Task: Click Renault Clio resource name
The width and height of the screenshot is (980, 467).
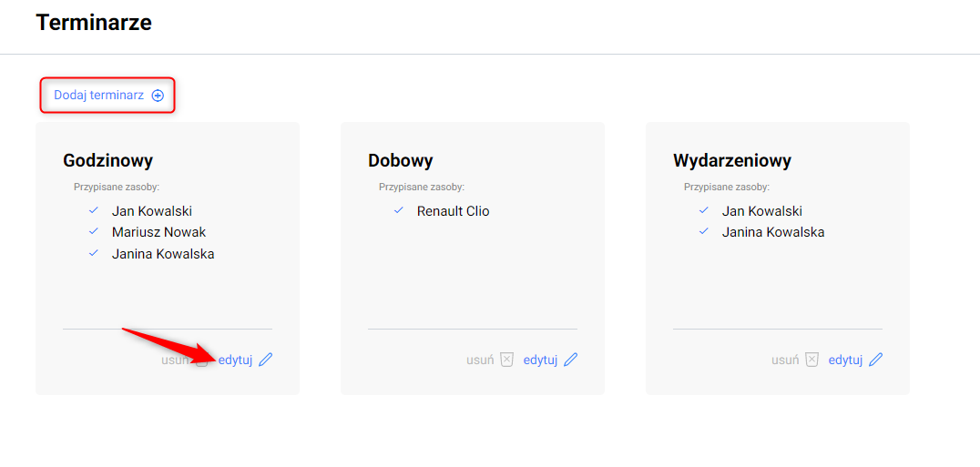Action: coord(453,211)
